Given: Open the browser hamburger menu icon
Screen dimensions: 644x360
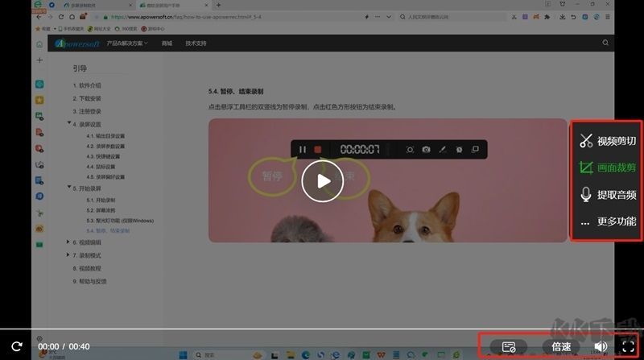Looking at the screenshot, I should [x=608, y=17].
